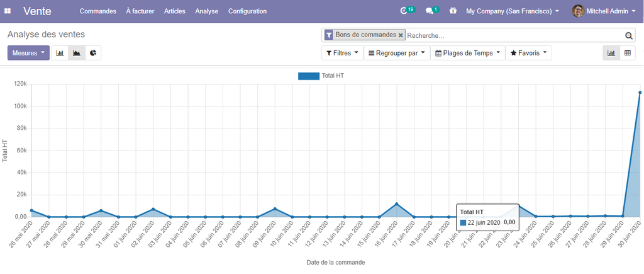The width and height of the screenshot is (644, 274).
Task: Switch to pie chart view
Action: [x=93, y=53]
